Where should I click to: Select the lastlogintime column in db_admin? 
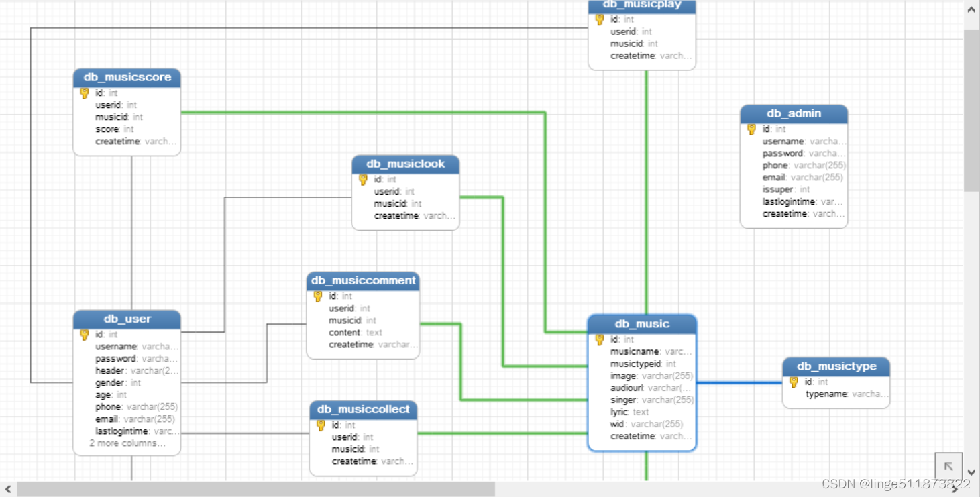click(x=803, y=202)
